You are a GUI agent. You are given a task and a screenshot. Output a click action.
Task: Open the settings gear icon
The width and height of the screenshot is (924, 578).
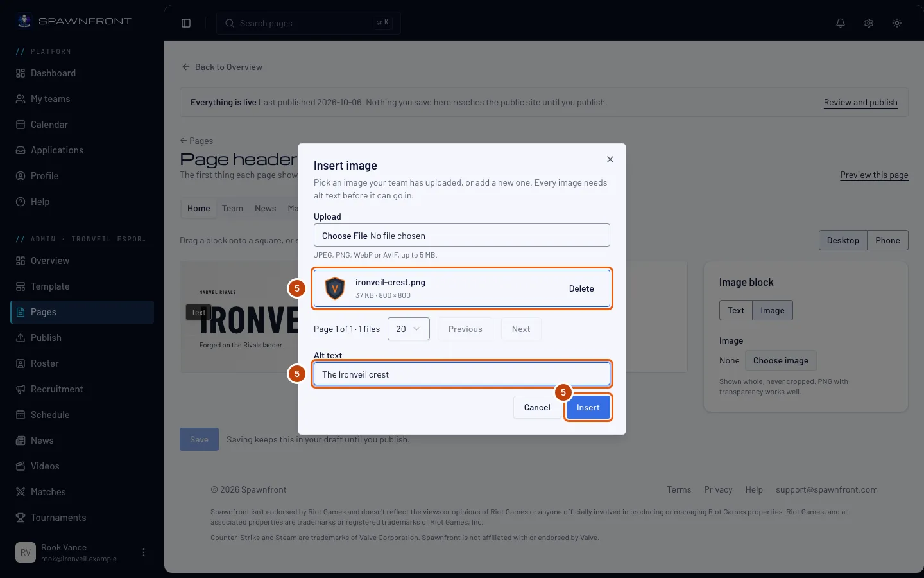pos(869,23)
